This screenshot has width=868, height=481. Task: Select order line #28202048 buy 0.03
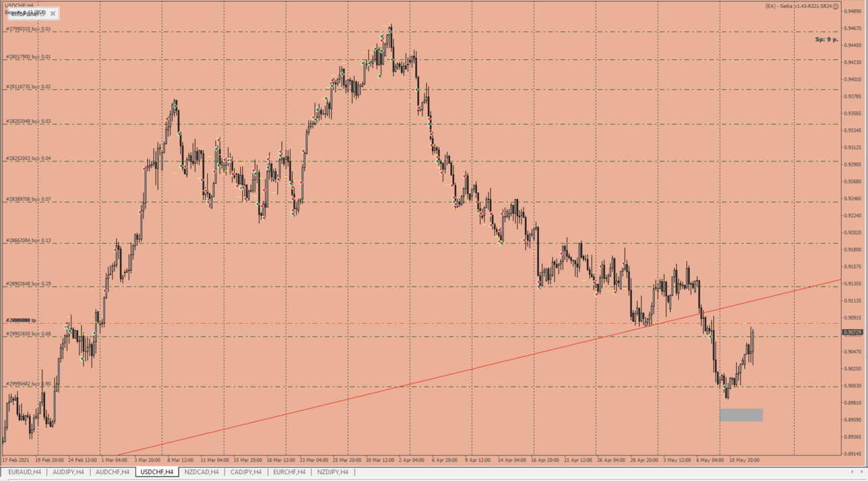point(28,121)
